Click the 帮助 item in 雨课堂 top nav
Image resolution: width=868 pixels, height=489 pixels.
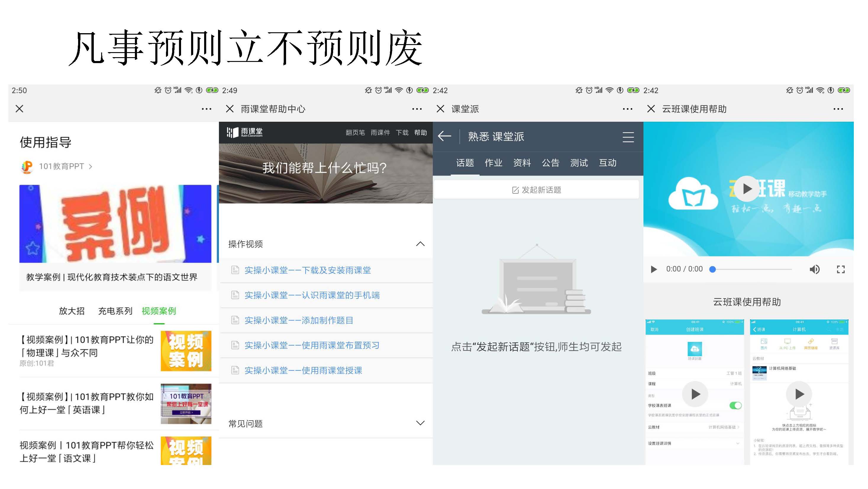[420, 132]
